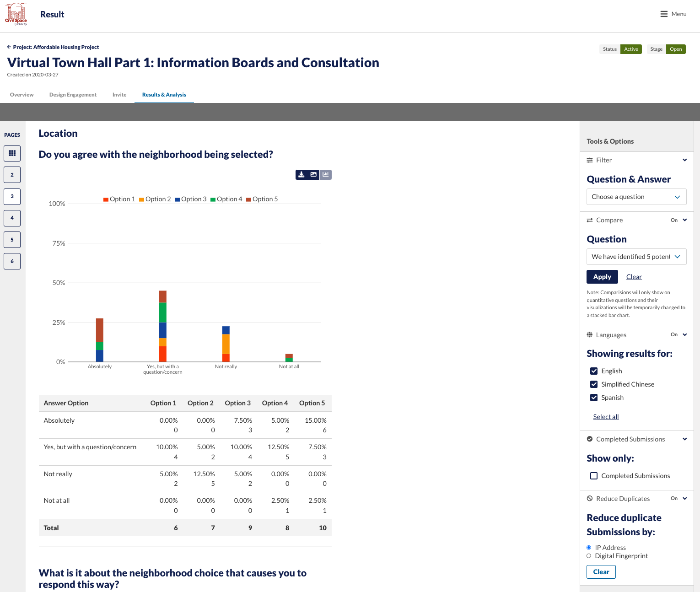Switch to the bar chart view icon
The height and width of the screenshot is (592, 700).
[326, 175]
